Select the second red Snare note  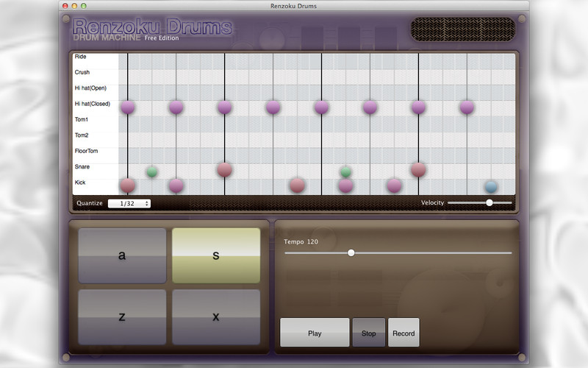[418, 170]
